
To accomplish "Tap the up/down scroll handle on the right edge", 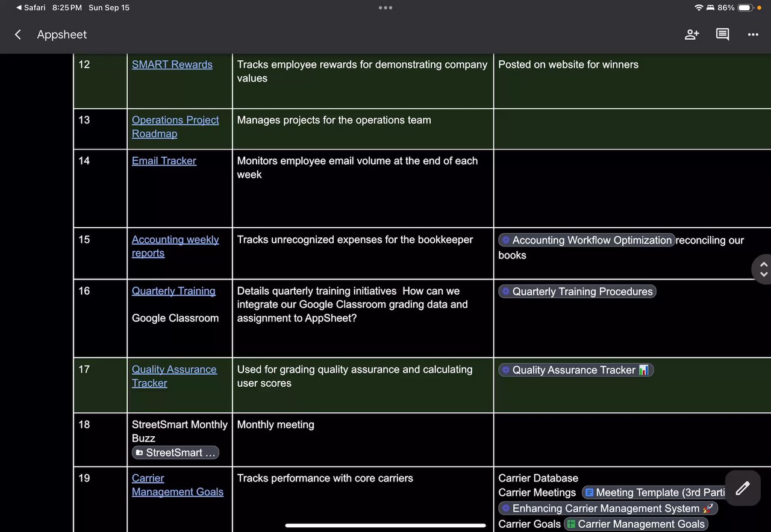I will click(763, 269).
